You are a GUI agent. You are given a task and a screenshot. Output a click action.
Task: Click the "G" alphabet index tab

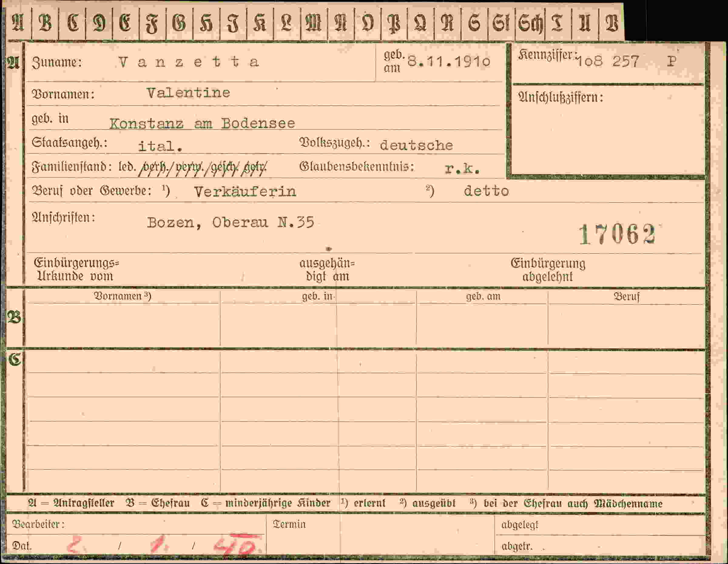[179, 23]
